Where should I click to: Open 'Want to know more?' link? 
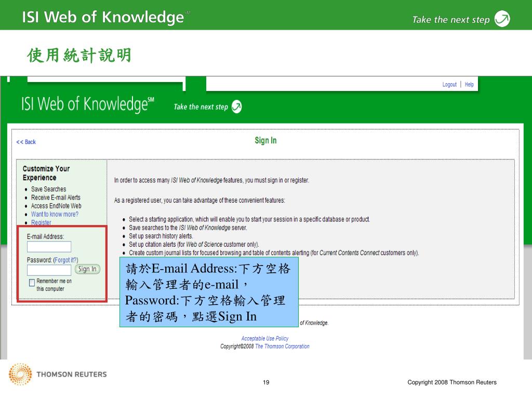coord(55,214)
